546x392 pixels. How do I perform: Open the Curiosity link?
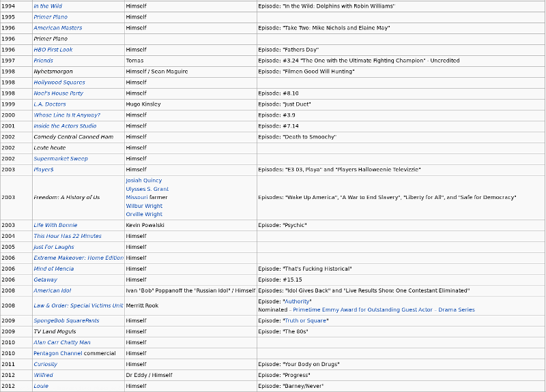[45, 364]
